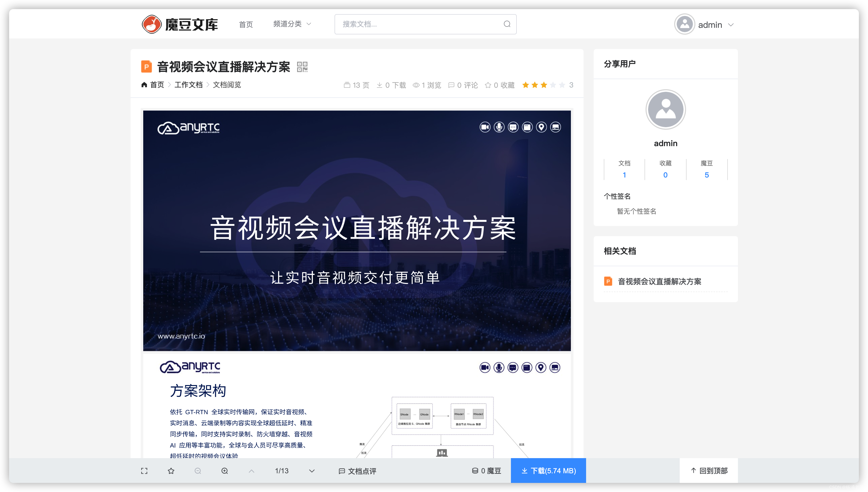Click the admin avatar in header
The image size is (868, 492).
pyautogui.click(x=684, y=24)
